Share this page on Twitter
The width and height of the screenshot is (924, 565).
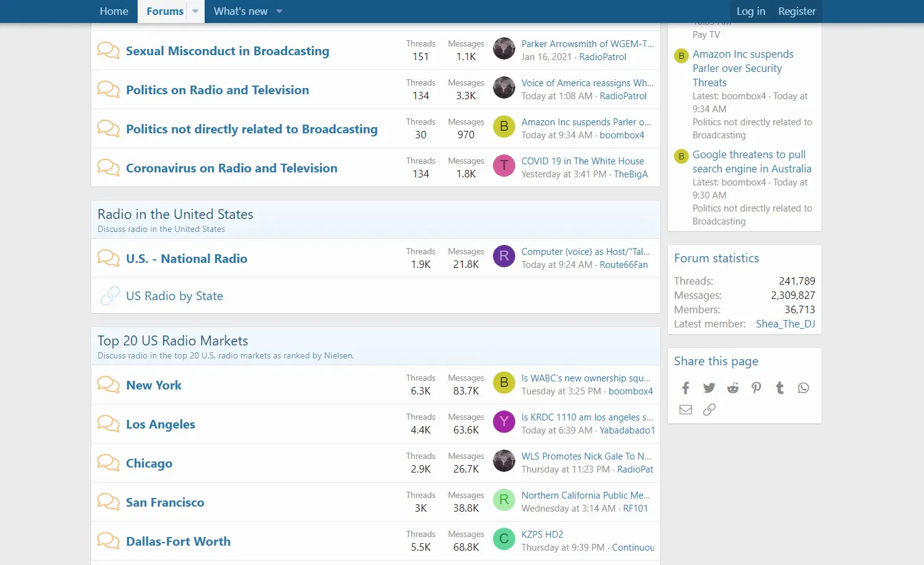[709, 388]
